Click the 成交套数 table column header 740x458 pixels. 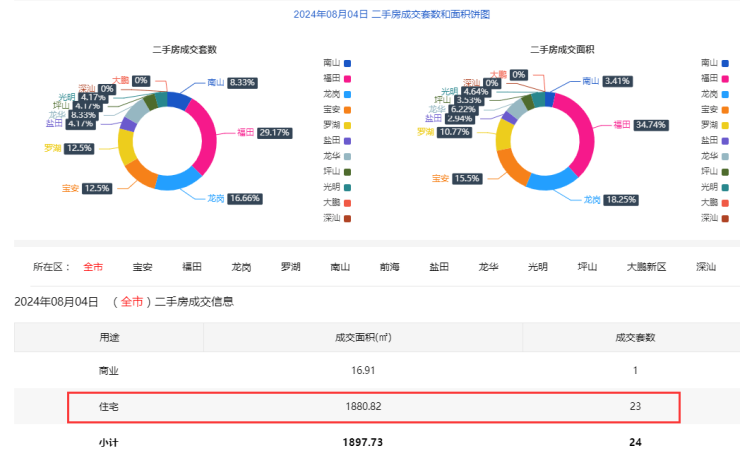click(635, 337)
